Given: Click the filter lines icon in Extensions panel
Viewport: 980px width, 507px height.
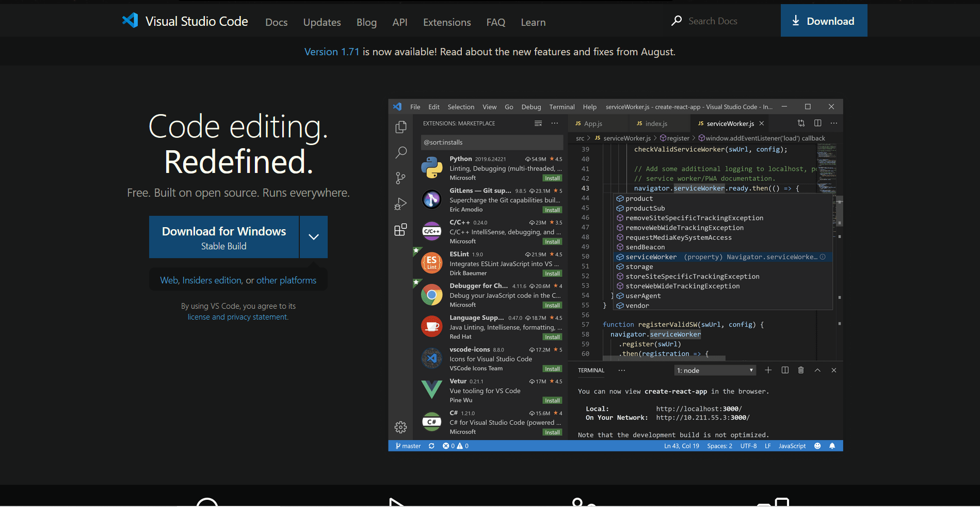Looking at the screenshot, I should (538, 123).
